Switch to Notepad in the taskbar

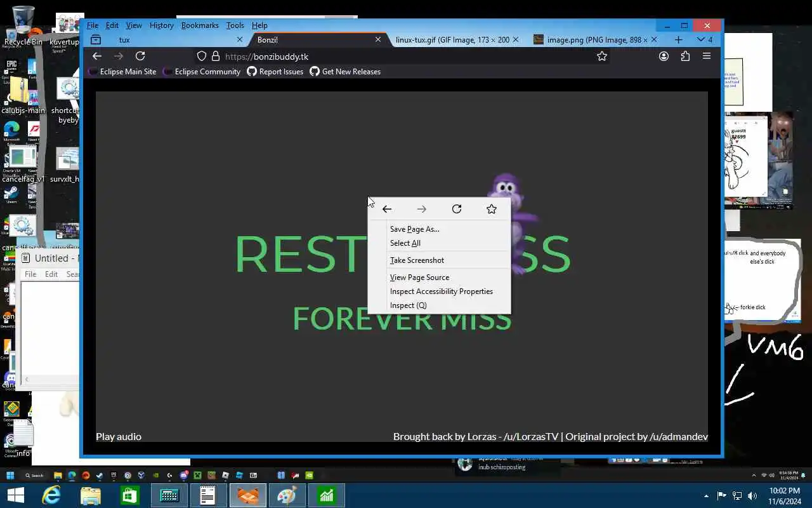click(209, 495)
